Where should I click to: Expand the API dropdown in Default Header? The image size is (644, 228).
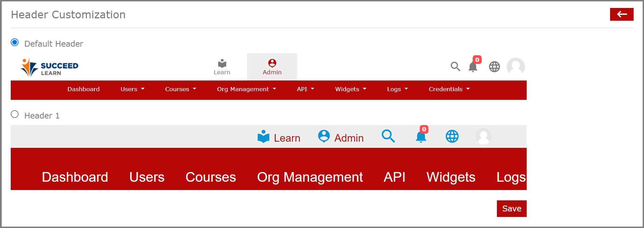coord(305,89)
